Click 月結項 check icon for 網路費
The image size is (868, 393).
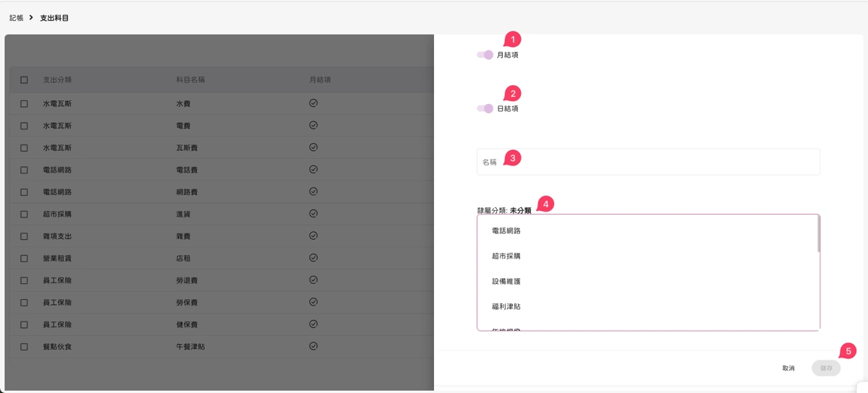(x=313, y=191)
